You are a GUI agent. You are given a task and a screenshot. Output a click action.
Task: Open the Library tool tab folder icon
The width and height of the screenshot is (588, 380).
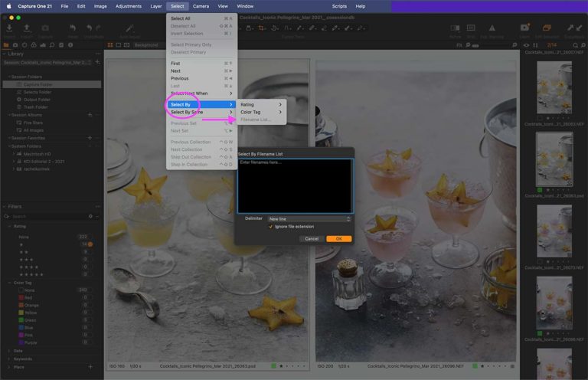(6, 45)
